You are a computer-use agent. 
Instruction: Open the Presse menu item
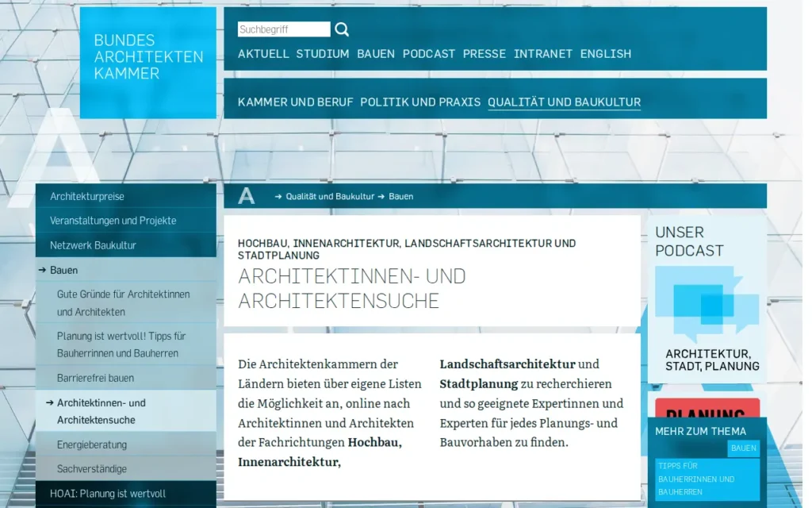coord(485,54)
